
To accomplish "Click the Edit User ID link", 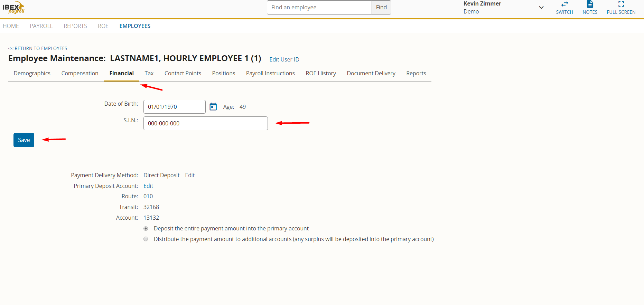I will [284, 59].
